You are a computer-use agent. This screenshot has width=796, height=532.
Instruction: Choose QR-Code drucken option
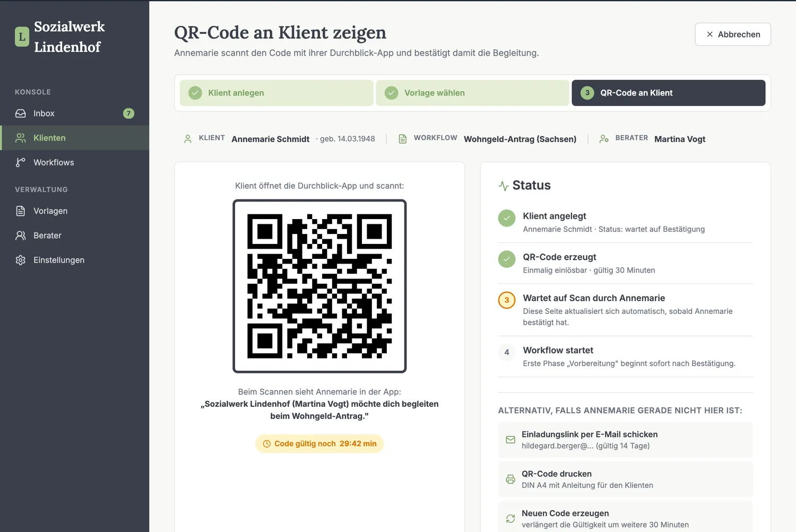click(x=625, y=479)
